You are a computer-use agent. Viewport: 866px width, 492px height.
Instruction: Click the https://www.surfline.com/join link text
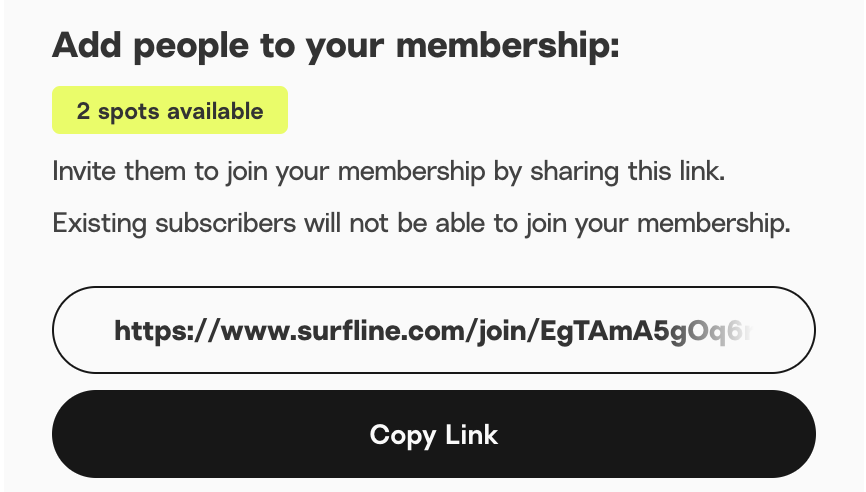click(326, 331)
